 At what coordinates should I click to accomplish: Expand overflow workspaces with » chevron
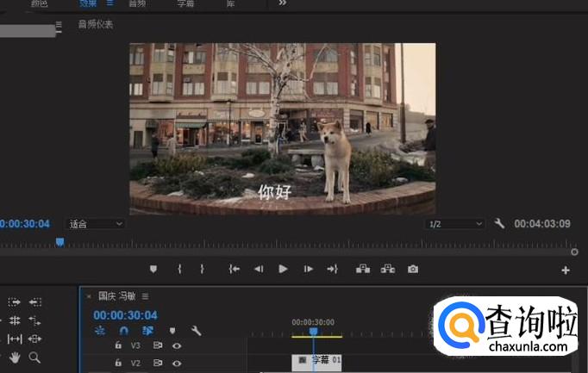tap(282, 3)
